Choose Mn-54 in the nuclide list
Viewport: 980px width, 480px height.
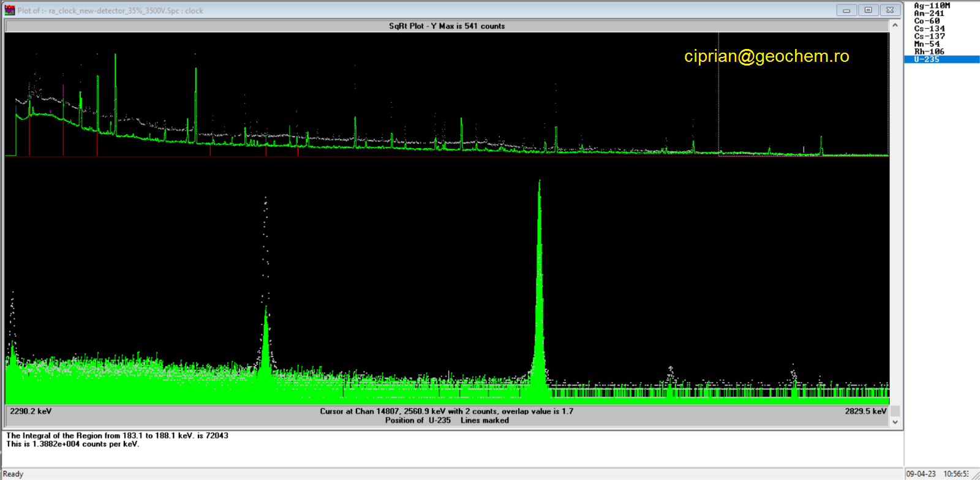click(x=927, y=44)
